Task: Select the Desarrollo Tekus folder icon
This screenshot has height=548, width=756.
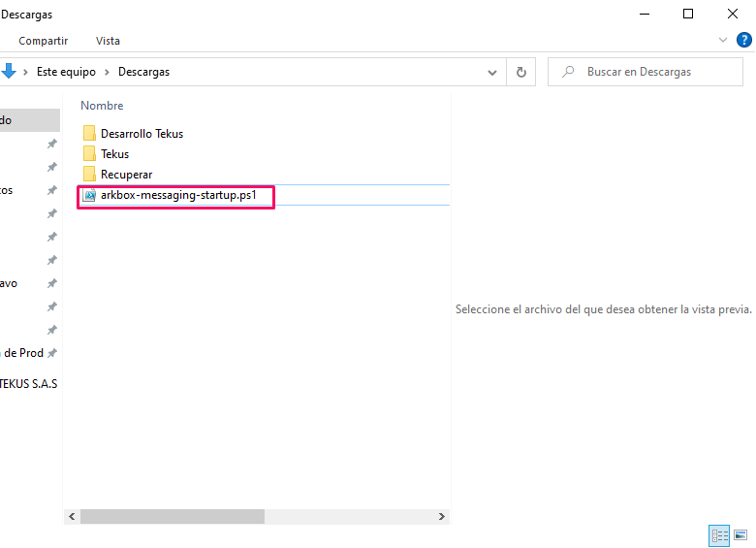Action: point(89,134)
